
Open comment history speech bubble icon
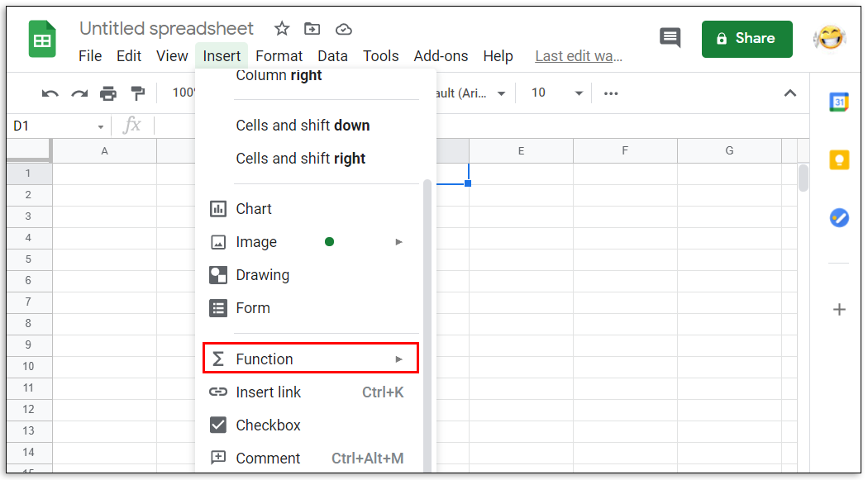[670, 38]
